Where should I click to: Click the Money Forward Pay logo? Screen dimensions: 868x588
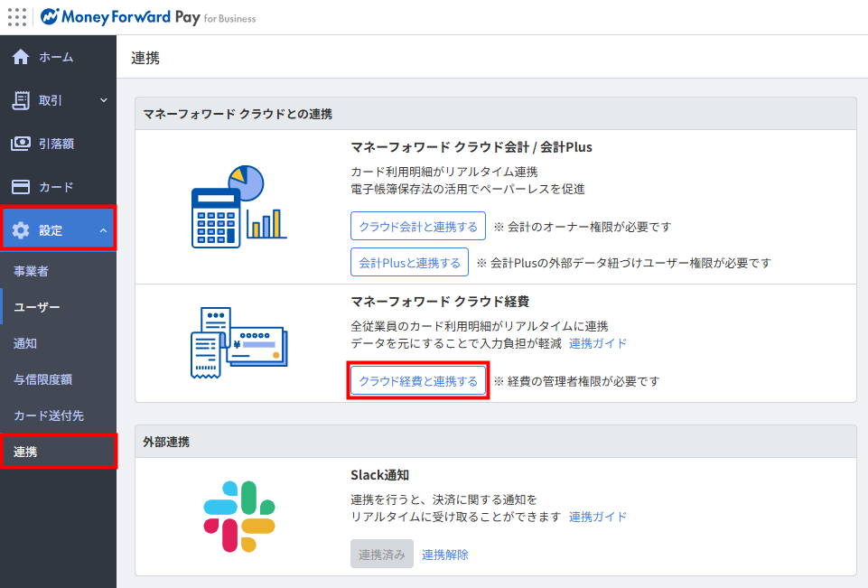pos(120,17)
